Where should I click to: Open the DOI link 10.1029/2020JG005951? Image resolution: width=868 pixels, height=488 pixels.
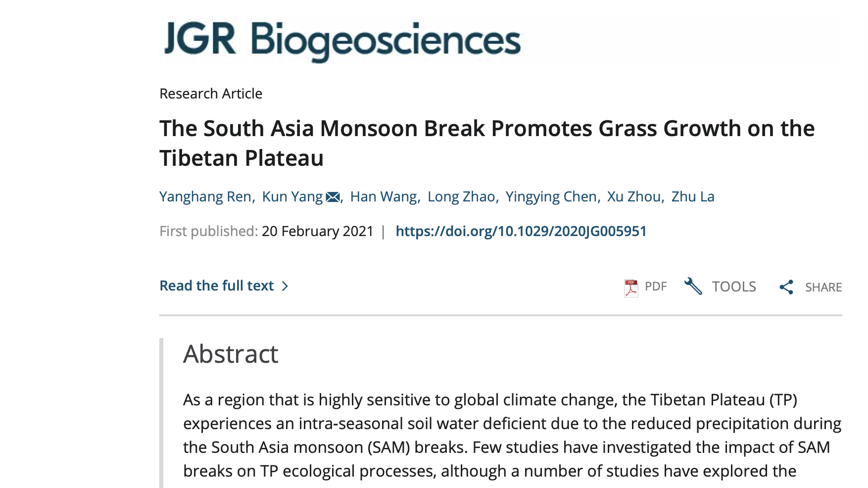(521, 231)
